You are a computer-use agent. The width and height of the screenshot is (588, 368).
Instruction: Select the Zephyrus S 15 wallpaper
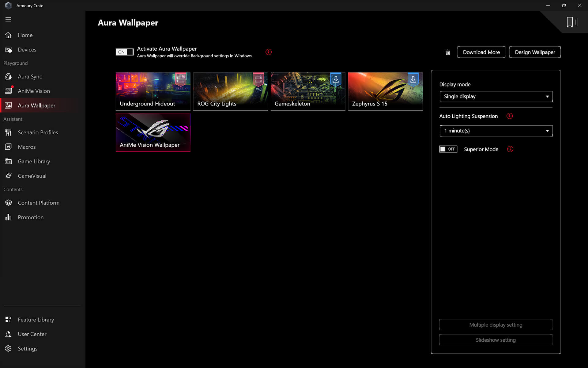tap(386, 91)
